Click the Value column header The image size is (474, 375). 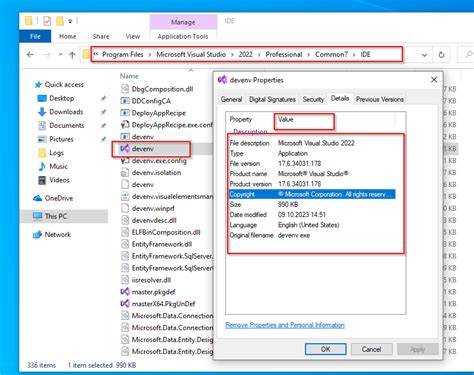286,119
